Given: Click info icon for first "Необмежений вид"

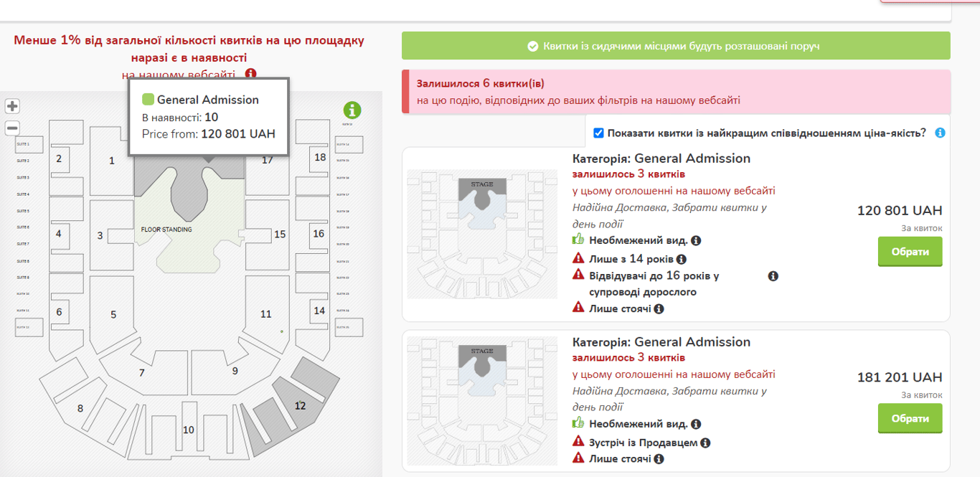Looking at the screenshot, I should (696, 241).
